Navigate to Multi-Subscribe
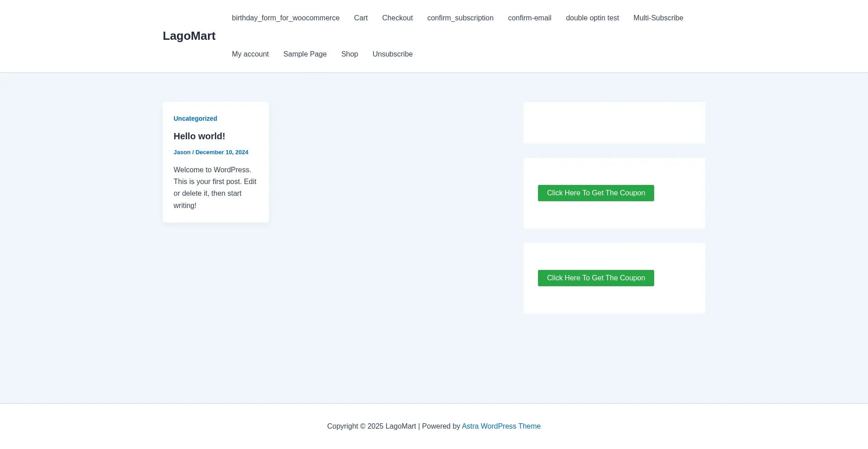 [658, 18]
